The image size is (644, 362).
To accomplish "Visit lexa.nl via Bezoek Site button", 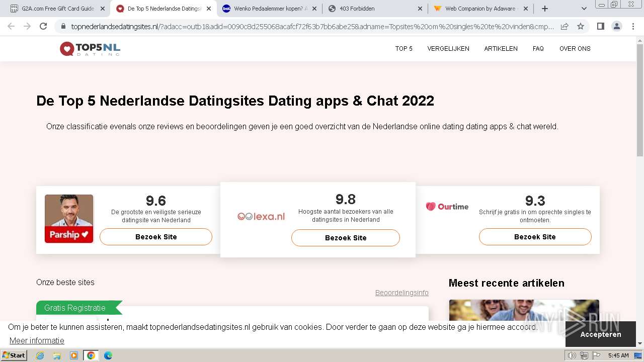I will (x=346, y=238).
